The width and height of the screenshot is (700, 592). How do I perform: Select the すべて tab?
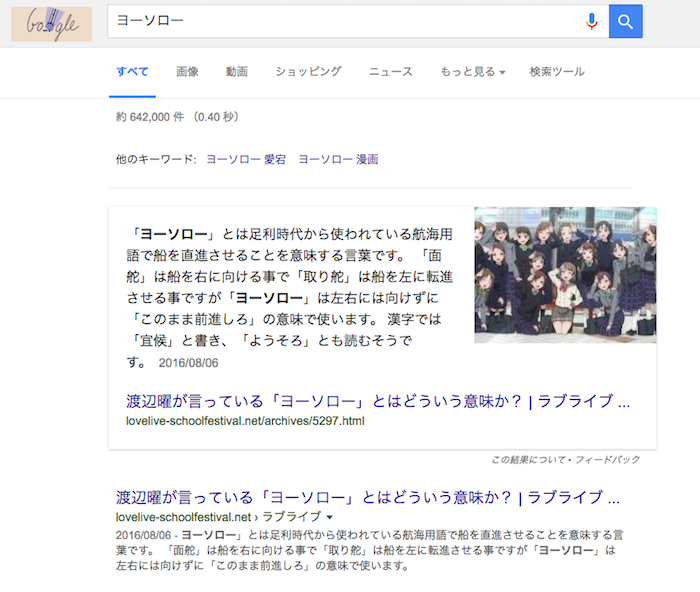pos(132,71)
